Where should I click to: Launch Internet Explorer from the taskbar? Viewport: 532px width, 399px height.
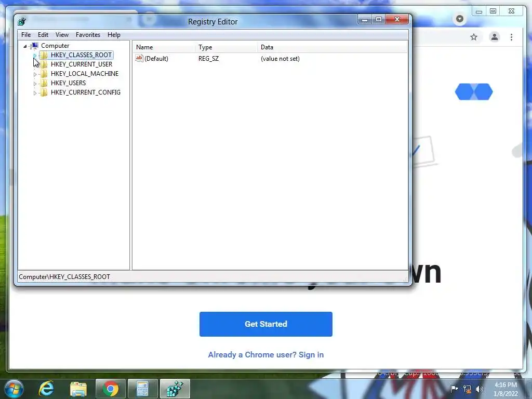tap(46, 389)
